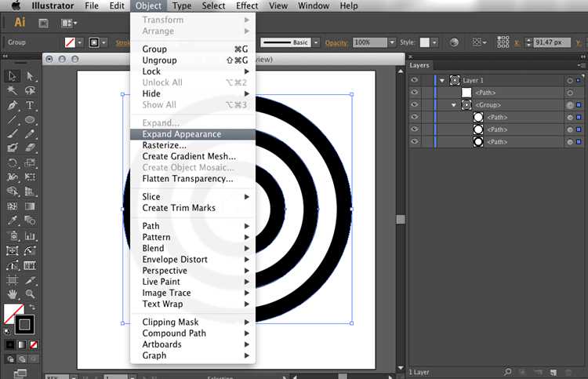Open the Opacity value dropdown
Screen dimensions: 588x379
tap(392, 42)
